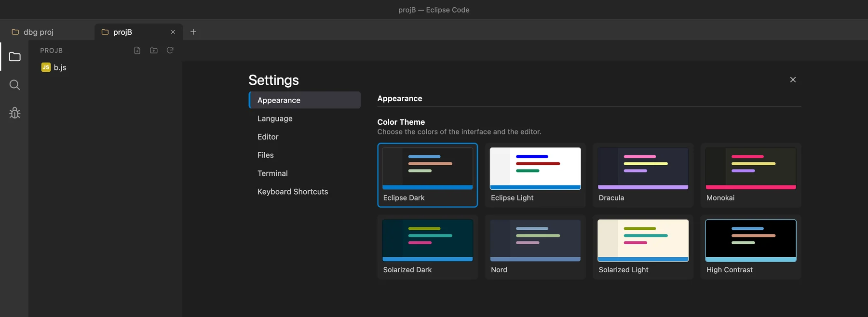
Task: Create a new file in PROJB
Action: 137,50
